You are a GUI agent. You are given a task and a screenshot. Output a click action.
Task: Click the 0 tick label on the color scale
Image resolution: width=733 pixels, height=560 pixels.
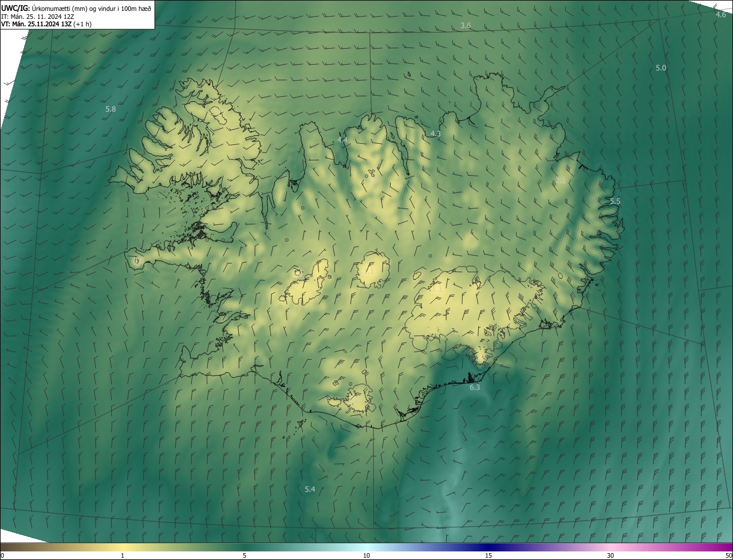[x=2, y=555]
